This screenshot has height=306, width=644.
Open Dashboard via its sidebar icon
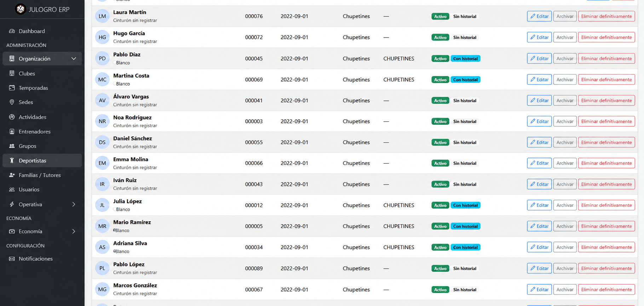tap(12, 31)
